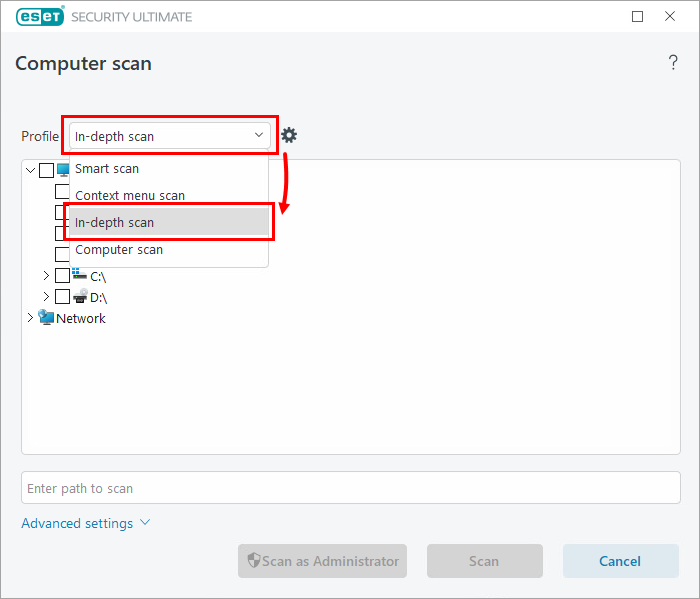Click the C:\ drive icon
The image size is (700, 599).
(x=80, y=275)
